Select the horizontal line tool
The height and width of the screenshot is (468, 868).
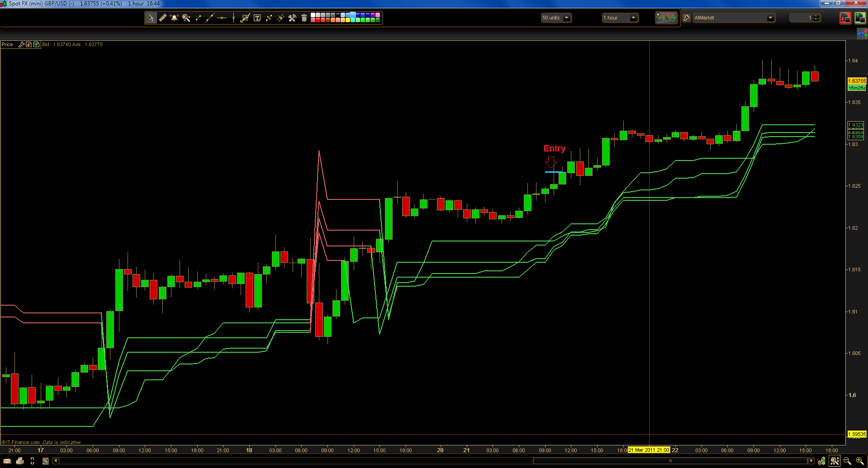[222, 18]
